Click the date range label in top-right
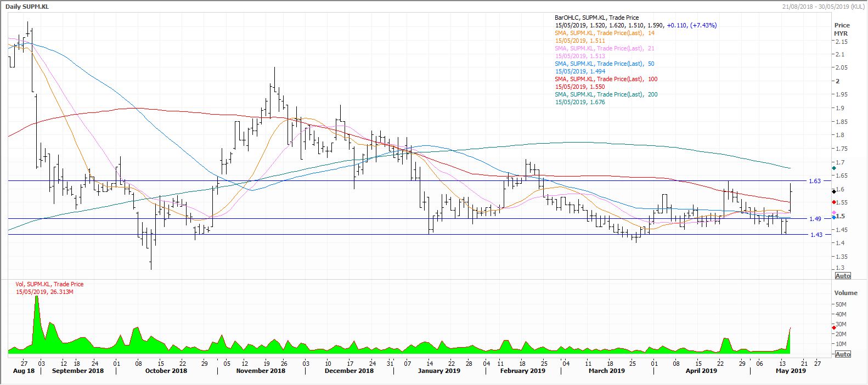The height and width of the screenshot is (385, 868). coord(823,6)
